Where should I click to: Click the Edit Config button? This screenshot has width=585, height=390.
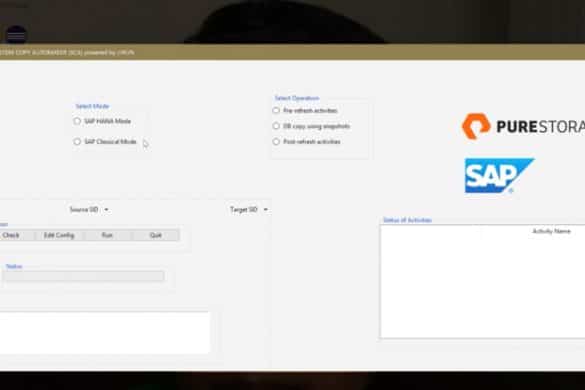pos(59,235)
